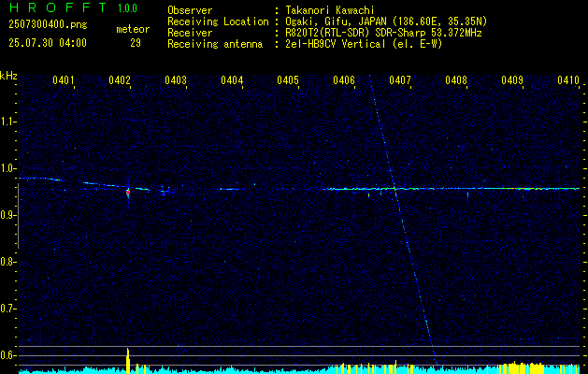588x374 pixels.
Task: Click the 0408 time marker
Action: (x=456, y=79)
